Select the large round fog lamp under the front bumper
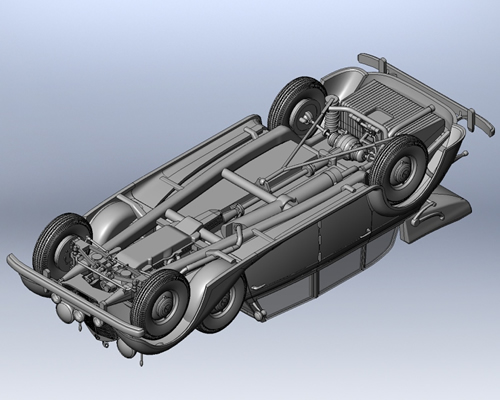Viewport: 500px width, 400px height. point(64,313)
